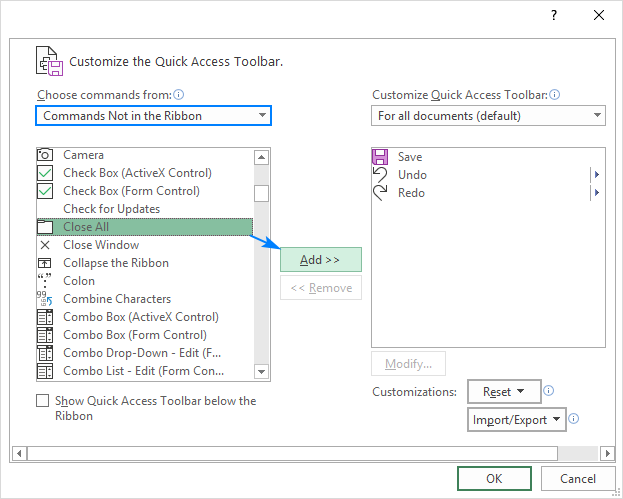
Task: Open the For all documents dropdown
Action: [x=488, y=116]
